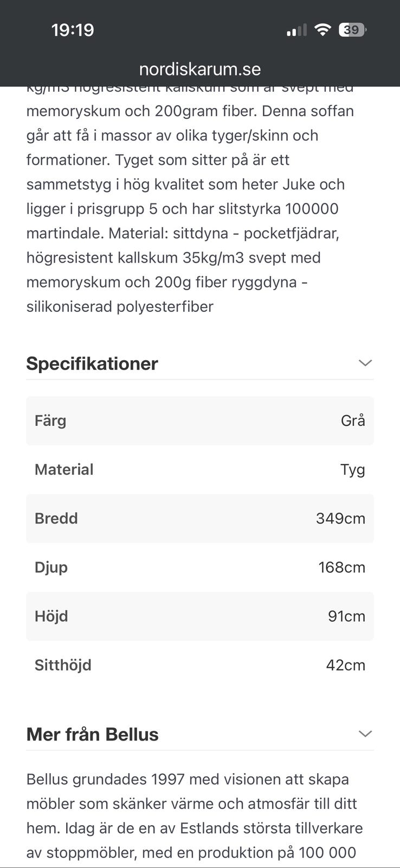
Task: Select the Färg specification row label
Action: point(50,421)
